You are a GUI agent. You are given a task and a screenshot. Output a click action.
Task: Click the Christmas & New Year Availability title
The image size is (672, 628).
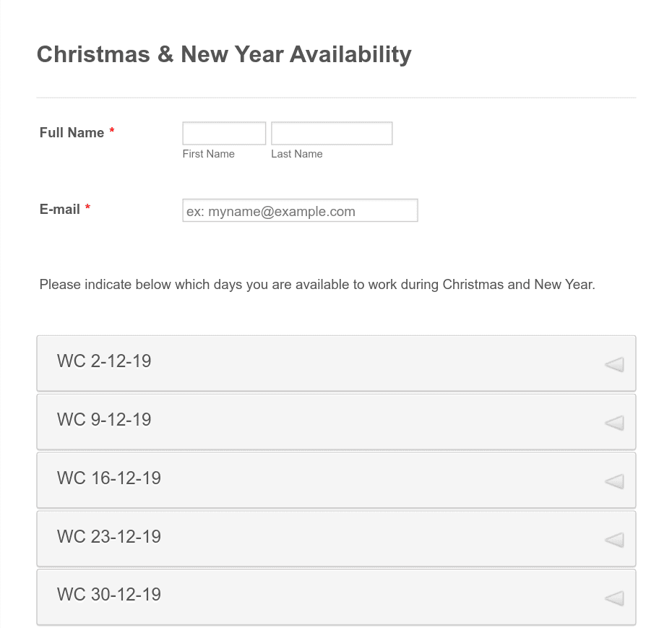tap(225, 54)
